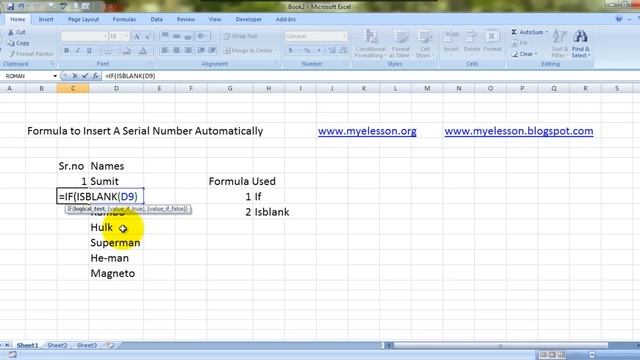The image size is (640, 360).
Task: Open Find & Select binoculars menu
Action: pos(581,43)
